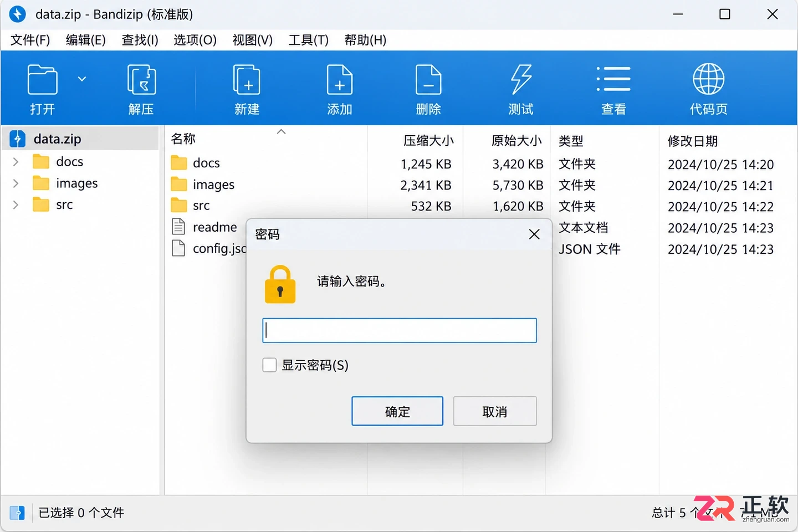Click the Code page (代码页) globe icon

click(x=708, y=79)
